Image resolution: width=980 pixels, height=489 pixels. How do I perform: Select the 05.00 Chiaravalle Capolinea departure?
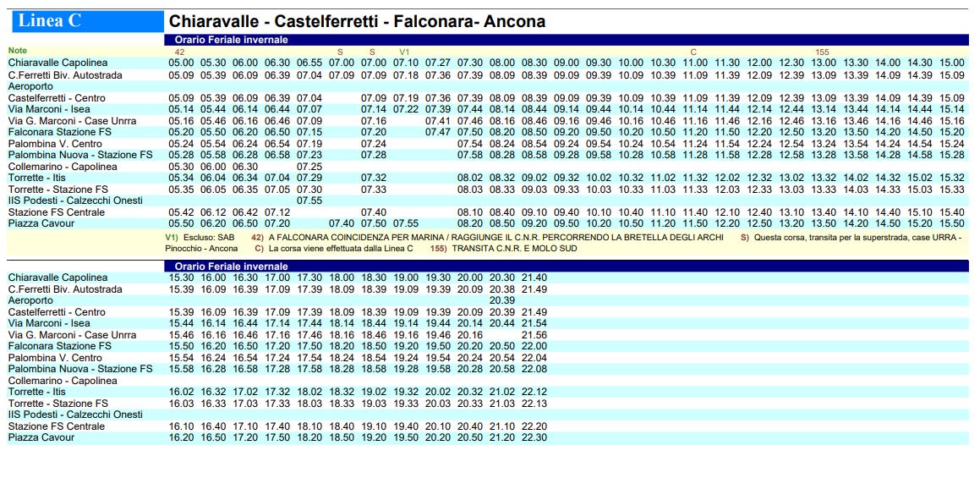(x=181, y=63)
